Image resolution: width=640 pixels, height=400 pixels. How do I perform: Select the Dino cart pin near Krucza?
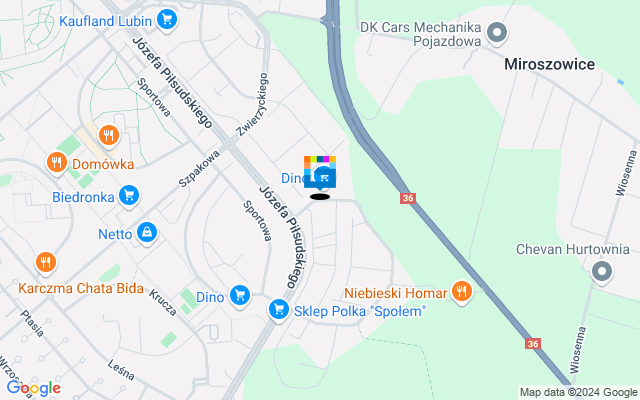[240, 295]
